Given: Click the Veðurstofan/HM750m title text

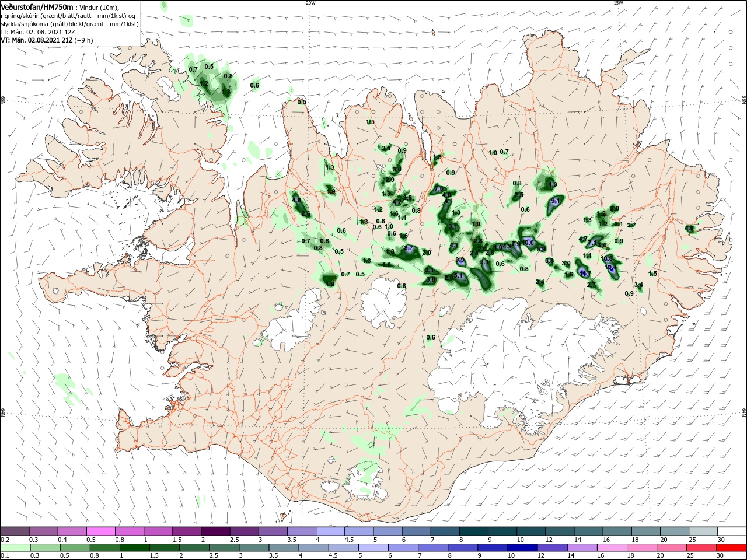Looking at the screenshot, I should tap(37, 6).
